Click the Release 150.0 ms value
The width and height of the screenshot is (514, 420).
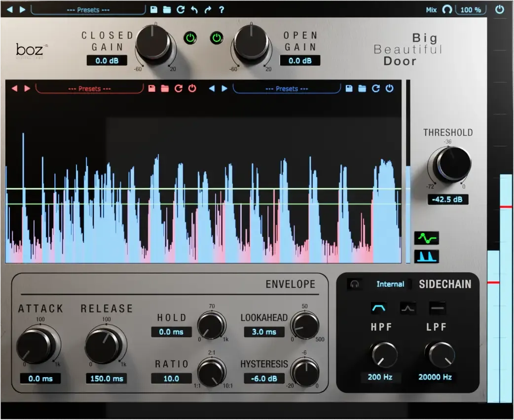coord(107,379)
